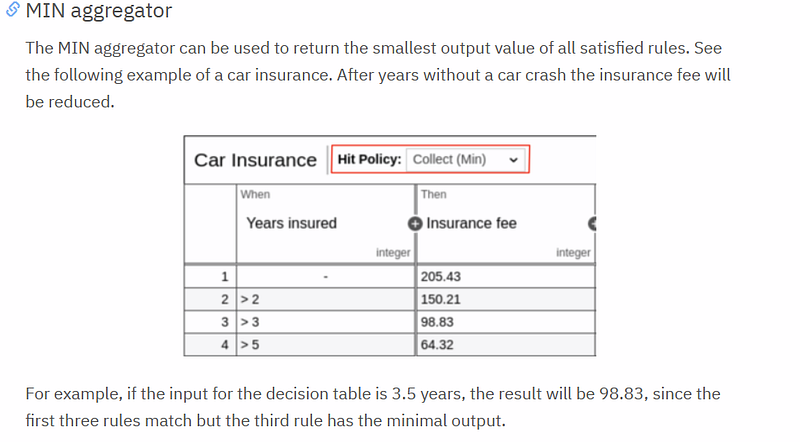Click the condition cell containing > 2
The image size is (800, 442).
(326, 299)
